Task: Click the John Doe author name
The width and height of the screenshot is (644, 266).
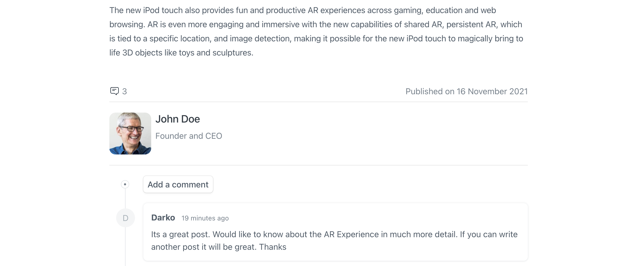Action: (x=178, y=119)
